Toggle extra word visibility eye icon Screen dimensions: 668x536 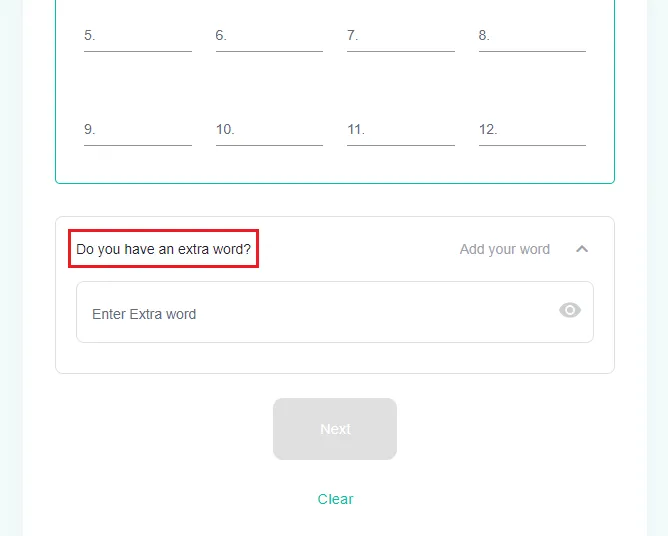[x=570, y=310]
